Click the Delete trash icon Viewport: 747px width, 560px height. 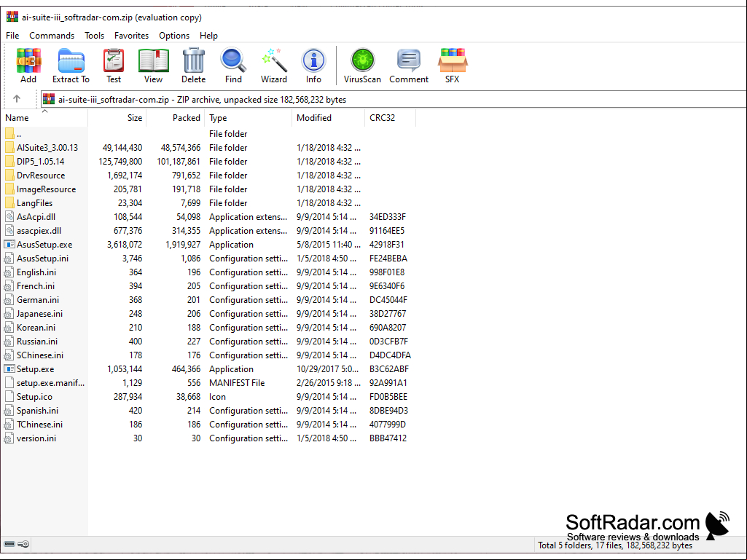tap(193, 61)
